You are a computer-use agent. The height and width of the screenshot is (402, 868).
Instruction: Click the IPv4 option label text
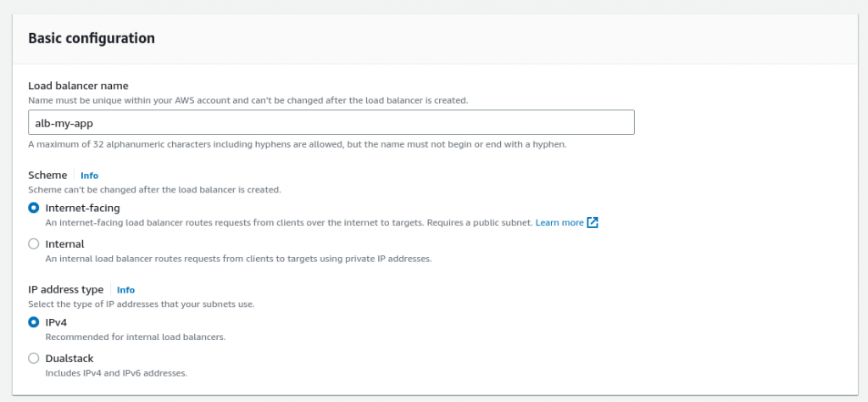56,322
